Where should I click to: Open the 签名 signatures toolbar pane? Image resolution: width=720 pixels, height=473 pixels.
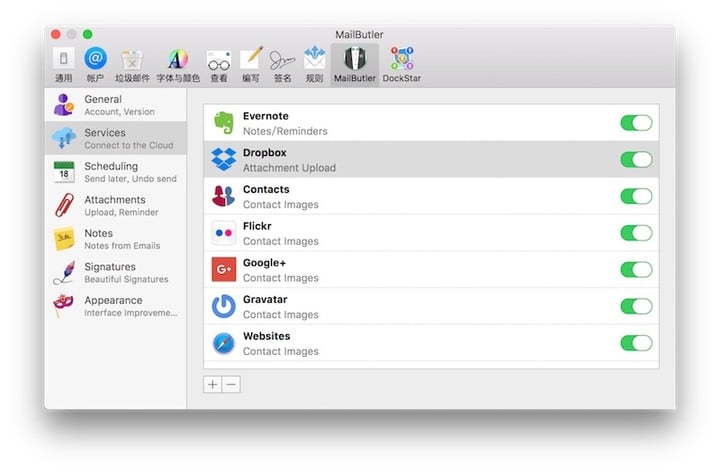point(282,63)
